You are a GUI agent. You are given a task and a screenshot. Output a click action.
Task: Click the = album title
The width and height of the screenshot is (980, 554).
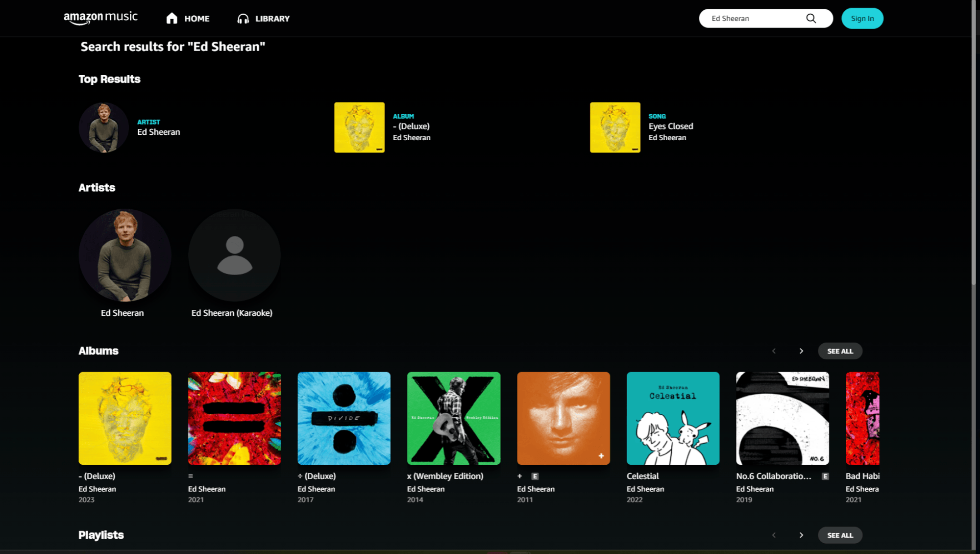click(191, 476)
